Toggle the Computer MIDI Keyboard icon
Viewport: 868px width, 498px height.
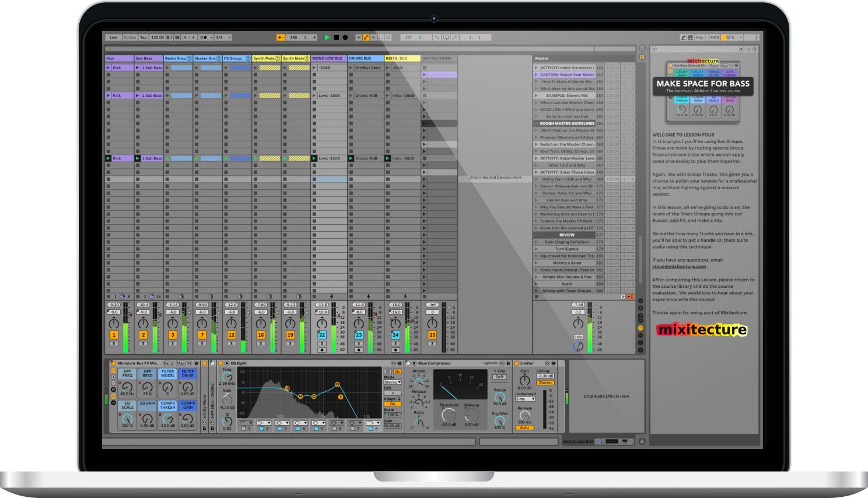(691, 37)
